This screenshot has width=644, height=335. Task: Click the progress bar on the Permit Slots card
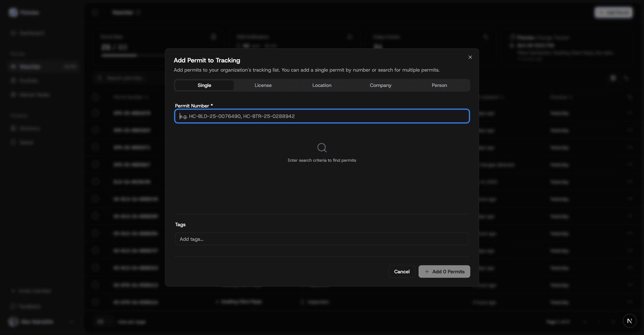119,55
